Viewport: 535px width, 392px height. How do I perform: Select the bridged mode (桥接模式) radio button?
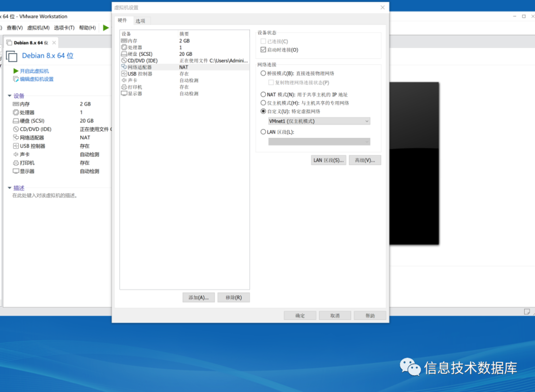263,73
